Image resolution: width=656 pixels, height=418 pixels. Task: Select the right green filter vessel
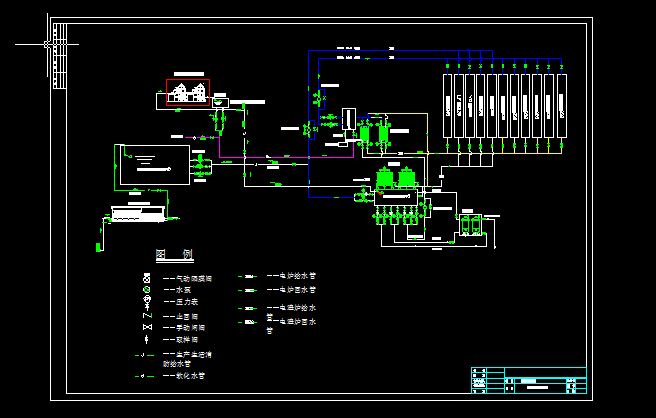[383, 134]
